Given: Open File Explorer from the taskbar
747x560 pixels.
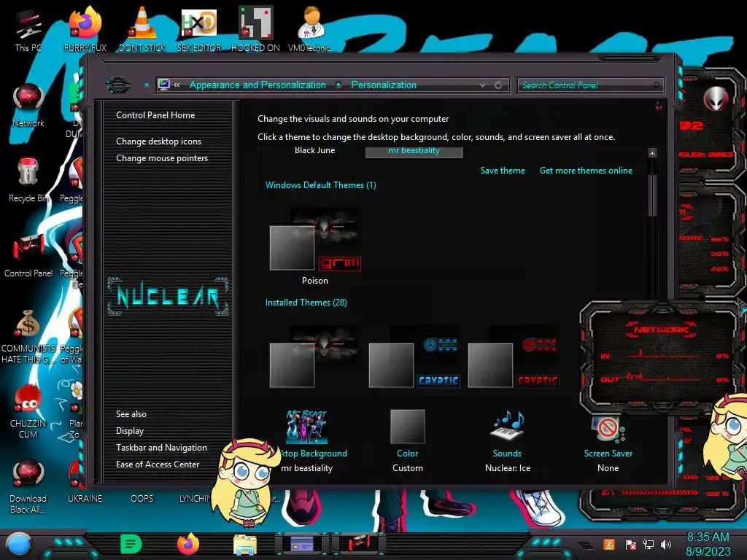Looking at the screenshot, I should point(245,544).
